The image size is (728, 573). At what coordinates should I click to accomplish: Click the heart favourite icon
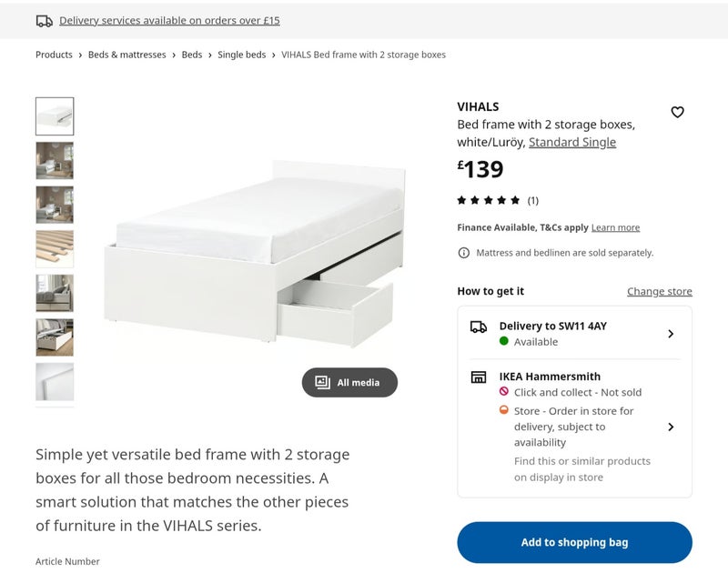pyautogui.click(x=677, y=112)
